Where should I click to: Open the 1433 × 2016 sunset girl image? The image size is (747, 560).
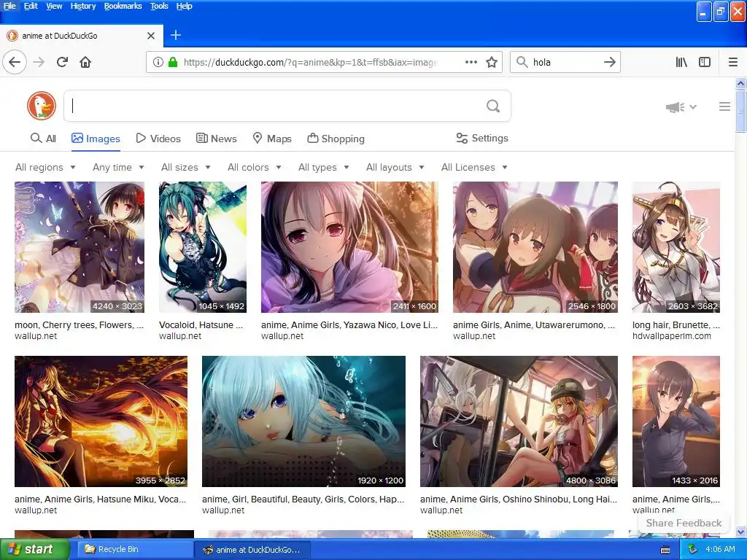(x=676, y=421)
